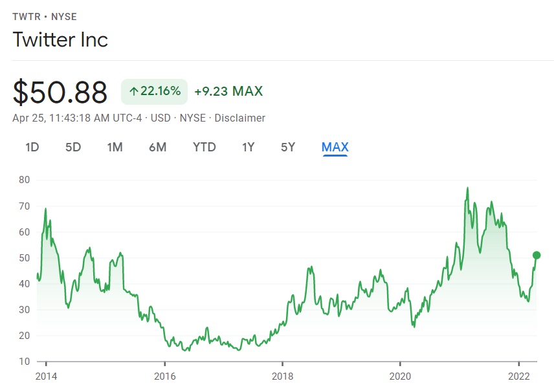554x392 pixels.
Task: Click the 40 y-axis label
Action: tap(25, 283)
